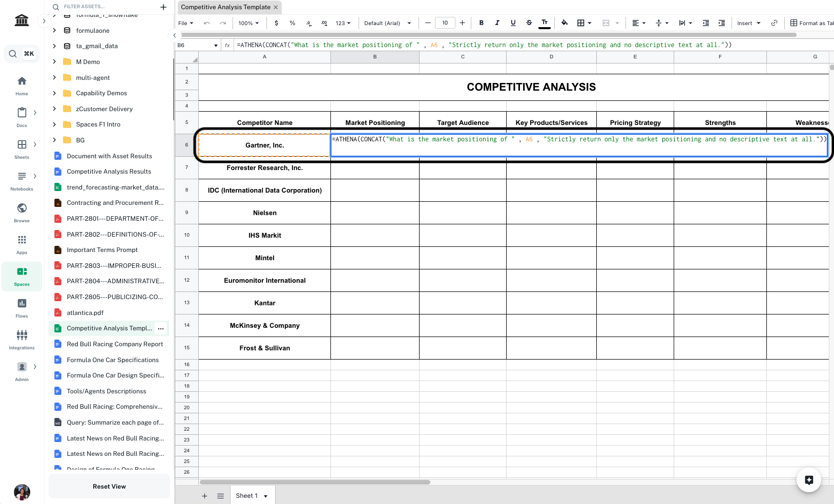This screenshot has height=504, width=834.
Task: Open the Notebooks section icon
Action: pyautogui.click(x=22, y=176)
